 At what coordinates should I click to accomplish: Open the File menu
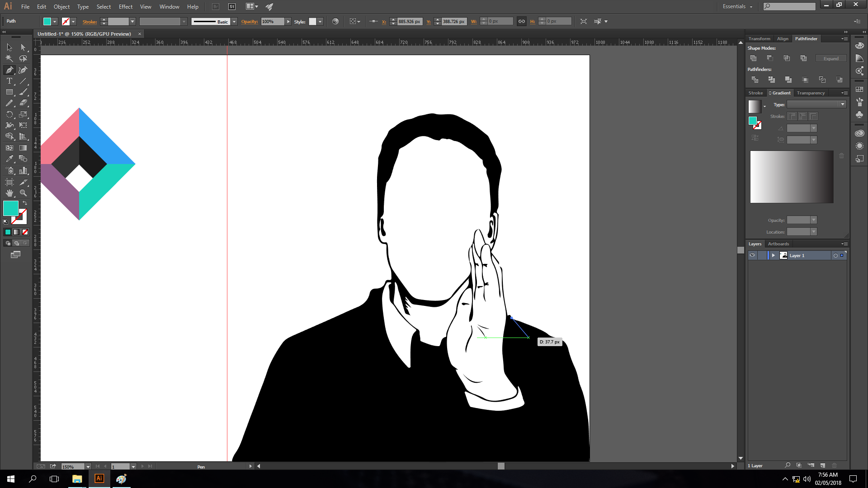tap(25, 7)
